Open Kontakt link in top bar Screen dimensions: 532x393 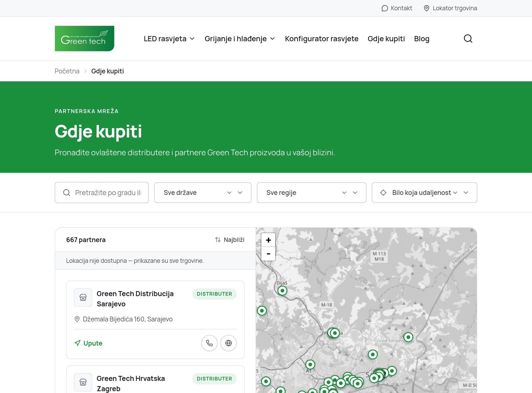coord(397,8)
